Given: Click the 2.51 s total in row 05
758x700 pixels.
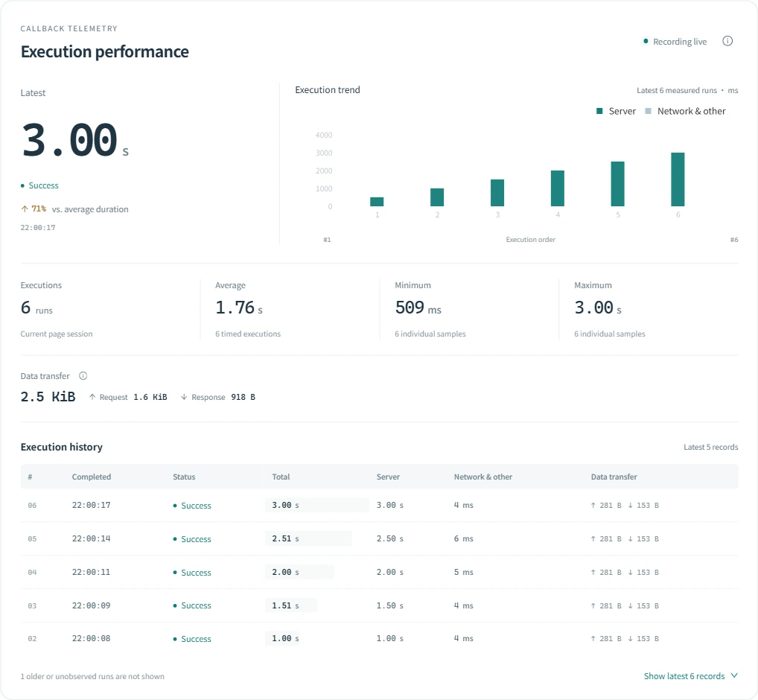Looking at the screenshot, I should click(x=285, y=538).
